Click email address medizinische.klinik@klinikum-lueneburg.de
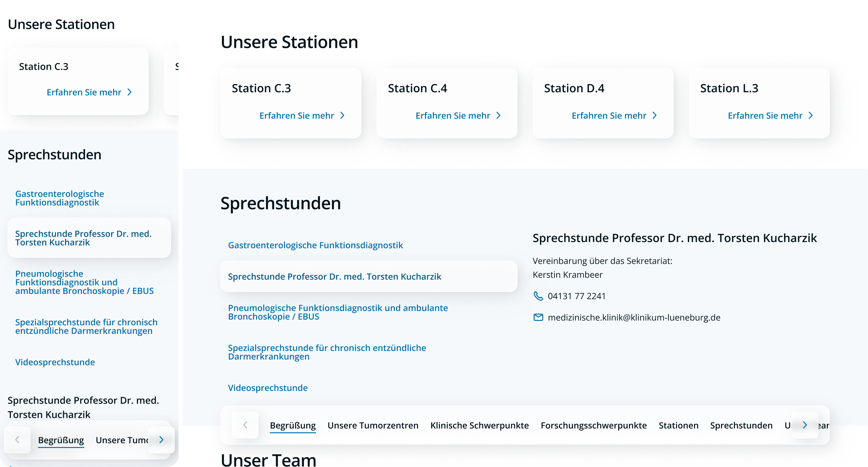The image size is (868, 467). coord(634,317)
